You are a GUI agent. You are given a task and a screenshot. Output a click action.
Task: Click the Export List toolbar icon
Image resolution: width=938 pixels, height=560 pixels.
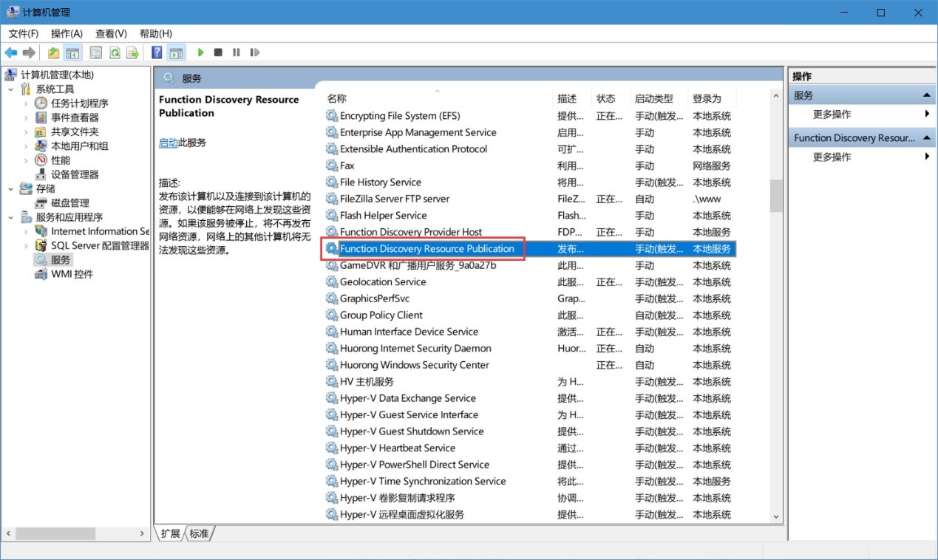click(133, 52)
